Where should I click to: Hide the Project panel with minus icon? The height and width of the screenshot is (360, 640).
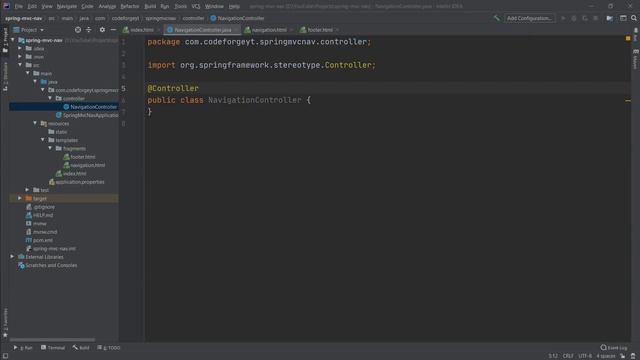(x=113, y=30)
